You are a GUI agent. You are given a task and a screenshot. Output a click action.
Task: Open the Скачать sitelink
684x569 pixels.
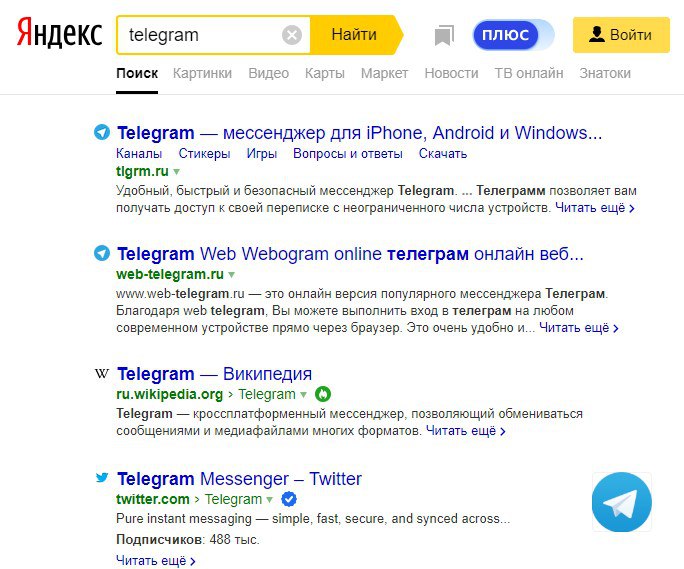click(443, 153)
